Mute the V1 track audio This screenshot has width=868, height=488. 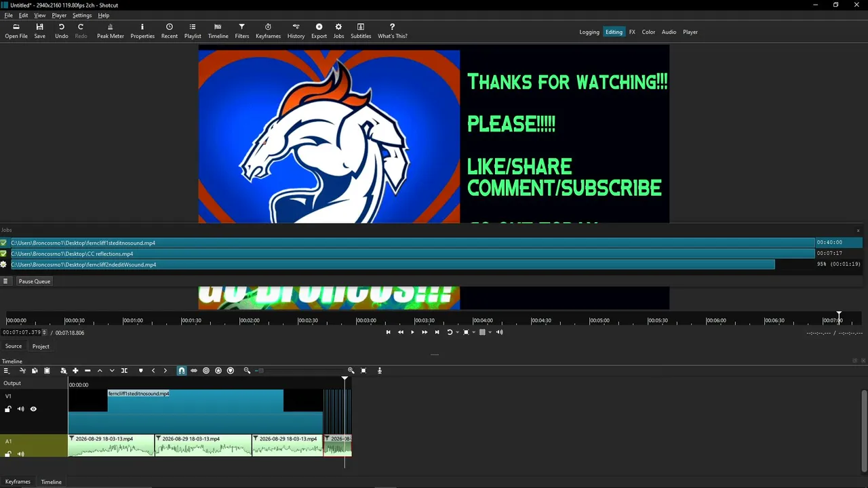[20, 409]
